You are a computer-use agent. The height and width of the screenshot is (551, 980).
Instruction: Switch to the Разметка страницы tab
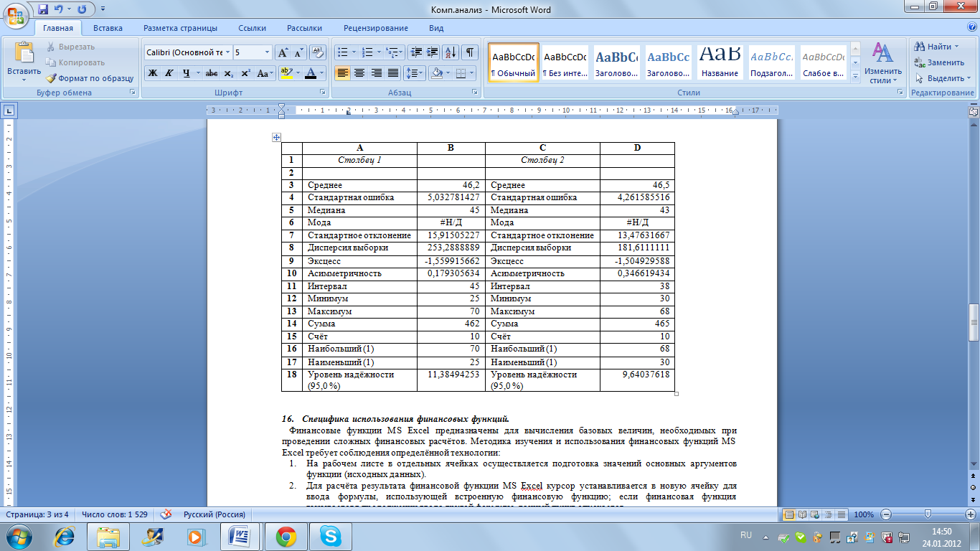180,28
